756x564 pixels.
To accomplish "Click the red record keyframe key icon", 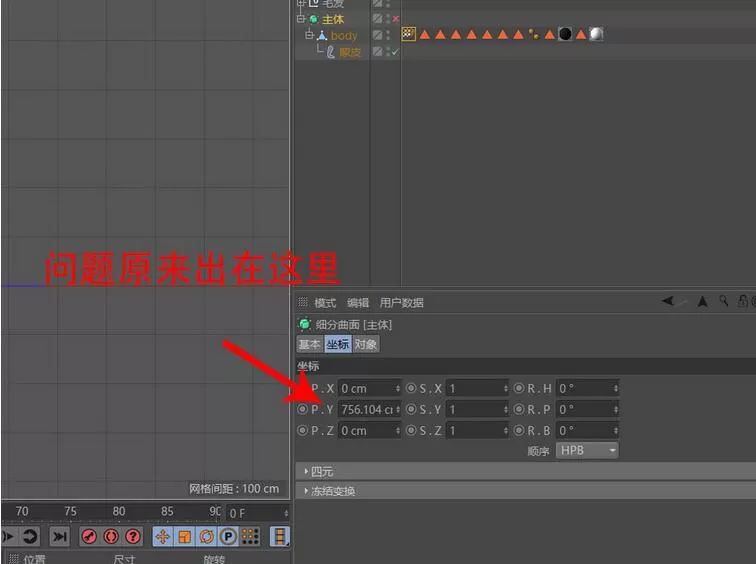I will point(89,536).
